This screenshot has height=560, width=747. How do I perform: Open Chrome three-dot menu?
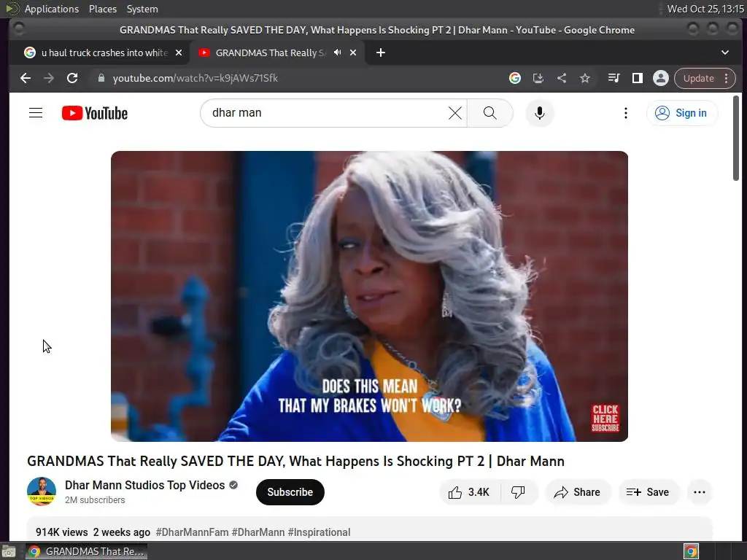[727, 78]
